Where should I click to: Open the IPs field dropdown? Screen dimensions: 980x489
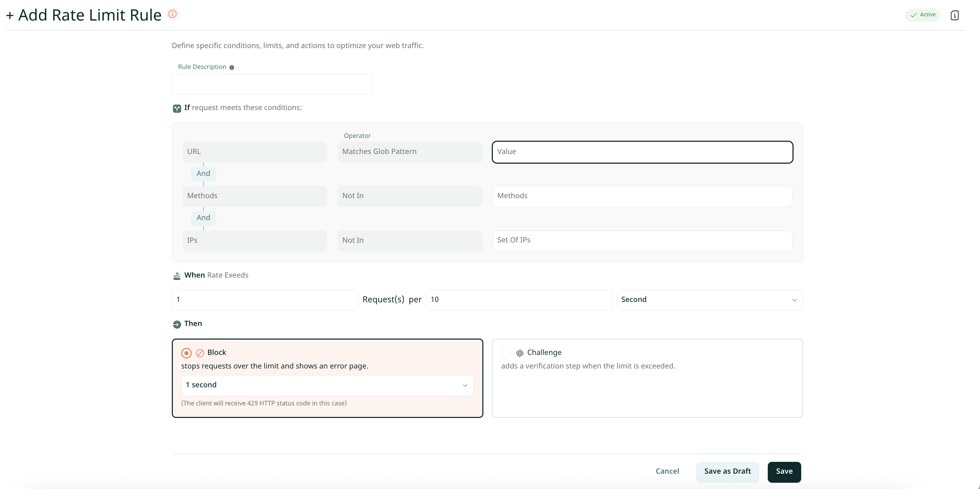click(255, 240)
